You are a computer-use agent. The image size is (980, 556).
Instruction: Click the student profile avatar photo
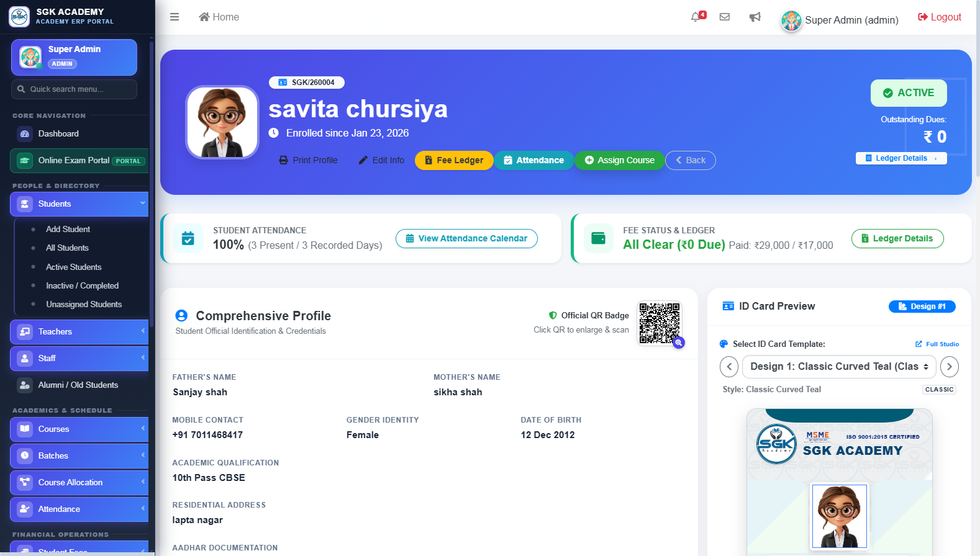click(x=222, y=122)
